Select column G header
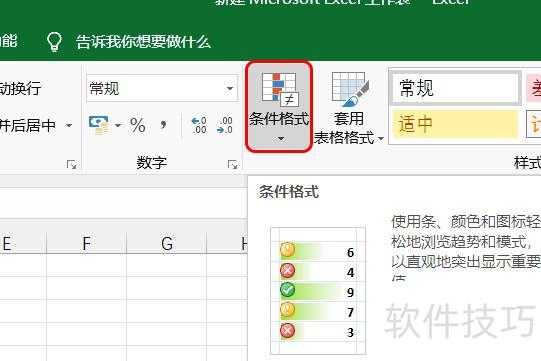The width and height of the screenshot is (541, 361). point(167,243)
